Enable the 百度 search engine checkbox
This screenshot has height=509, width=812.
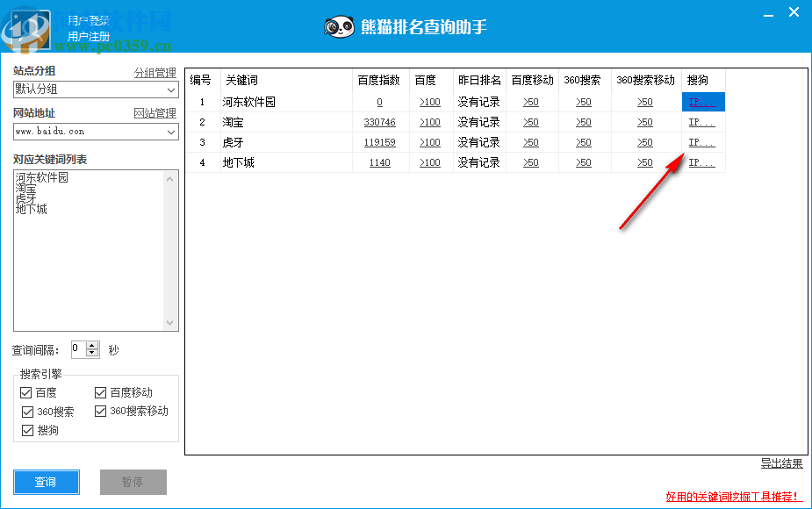tap(26, 392)
